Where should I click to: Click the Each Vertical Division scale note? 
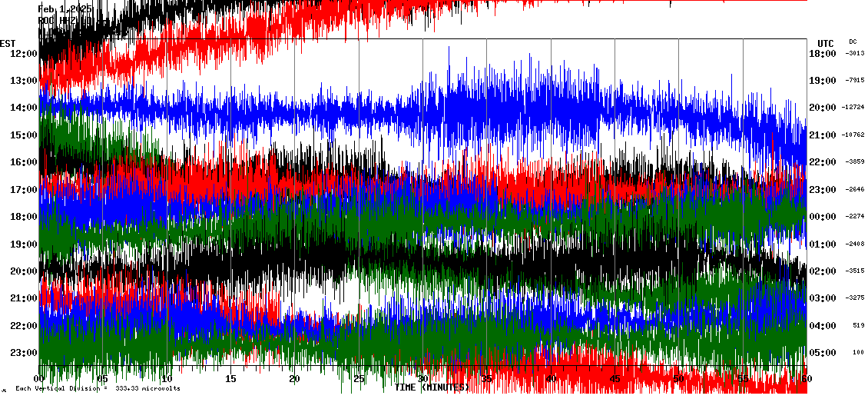point(98,388)
